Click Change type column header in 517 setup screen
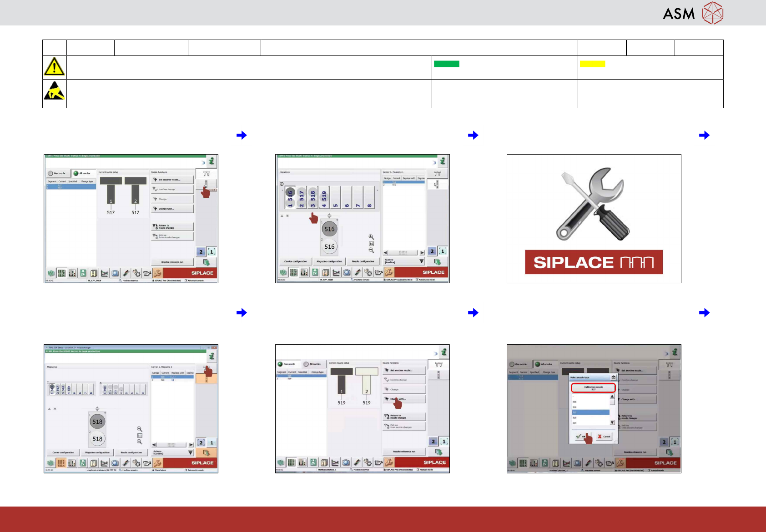This screenshot has height=532, width=766. pyautogui.click(x=87, y=181)
